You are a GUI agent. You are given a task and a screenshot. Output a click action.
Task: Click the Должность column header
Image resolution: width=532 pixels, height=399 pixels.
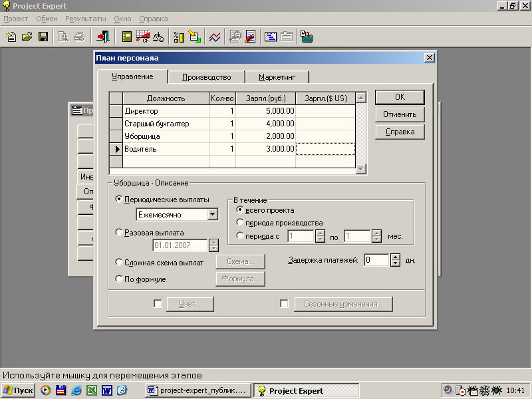[x=166, y=98]
